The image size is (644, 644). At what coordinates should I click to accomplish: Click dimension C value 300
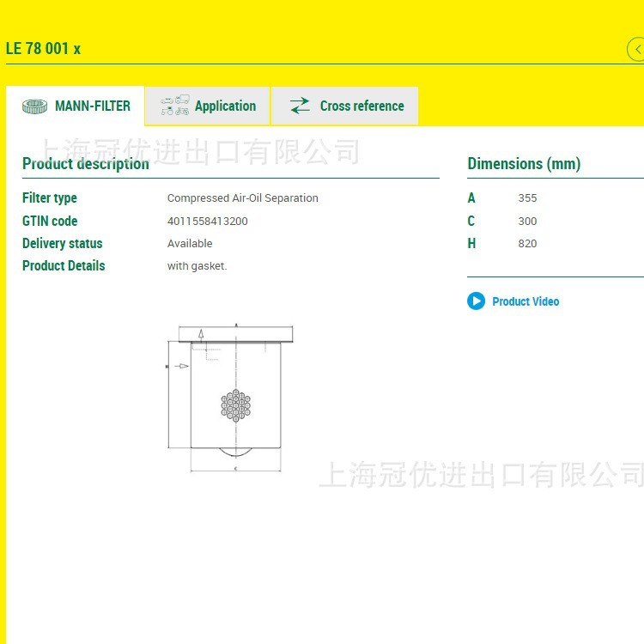pyautogui.click(x=527, y=221)
